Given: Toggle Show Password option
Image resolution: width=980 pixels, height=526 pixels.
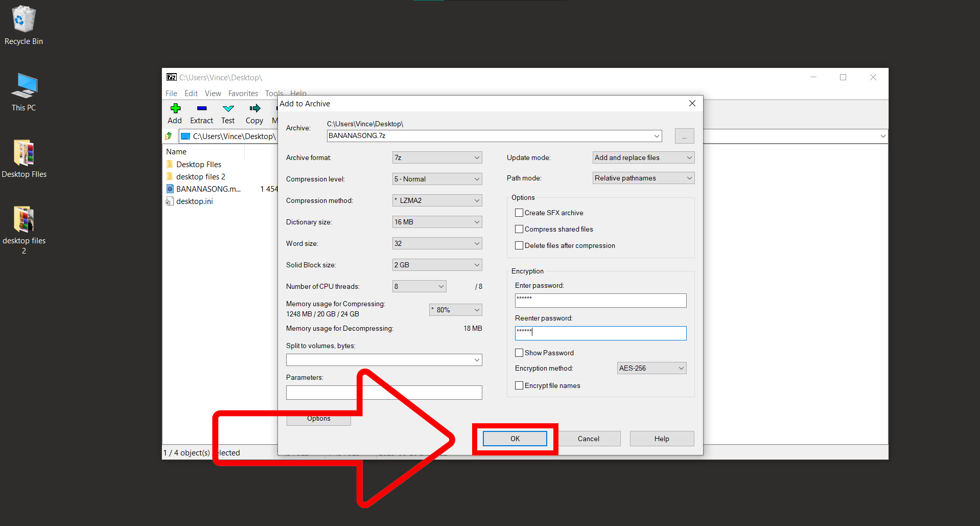Looking at the screenshot, I should [x=519, y=353].
